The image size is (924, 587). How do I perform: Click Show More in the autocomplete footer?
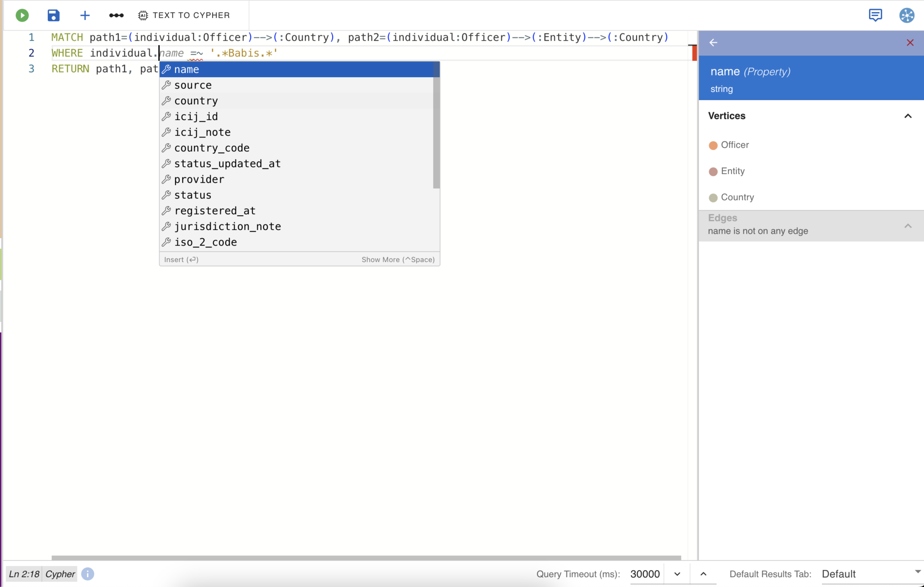click(398, 259)
